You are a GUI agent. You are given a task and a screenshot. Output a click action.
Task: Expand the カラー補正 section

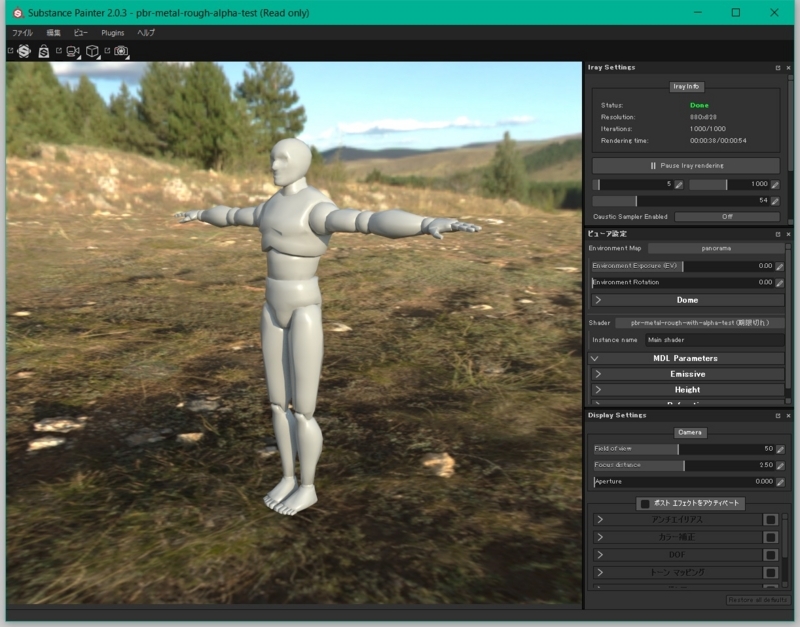[678, 537]
